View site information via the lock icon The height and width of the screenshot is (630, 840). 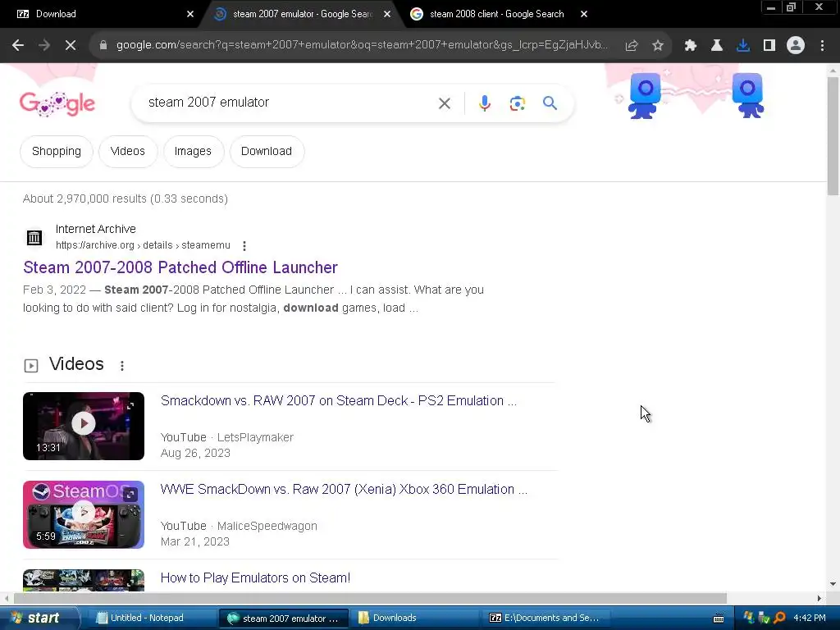pos(103,46)
